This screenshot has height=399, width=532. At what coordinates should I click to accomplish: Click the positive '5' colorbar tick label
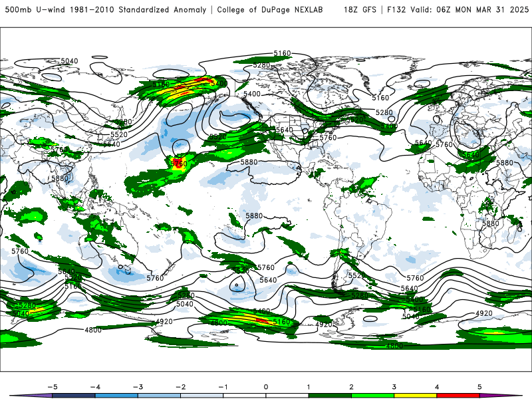tap(479, 387)
